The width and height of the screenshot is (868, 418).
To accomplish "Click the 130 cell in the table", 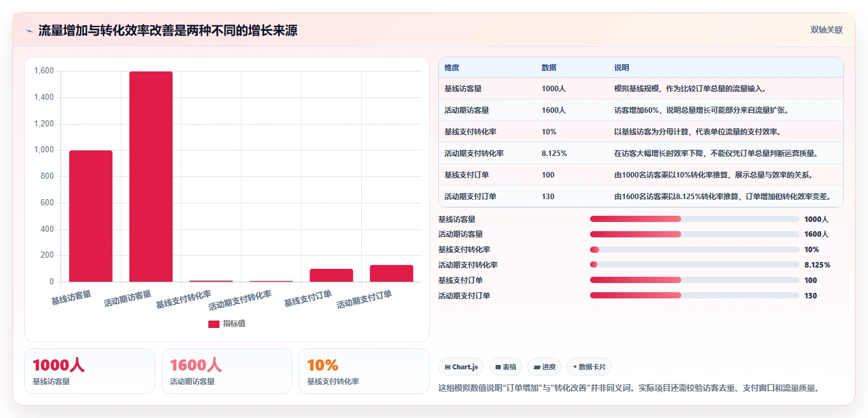I will [x=548, y=197].
